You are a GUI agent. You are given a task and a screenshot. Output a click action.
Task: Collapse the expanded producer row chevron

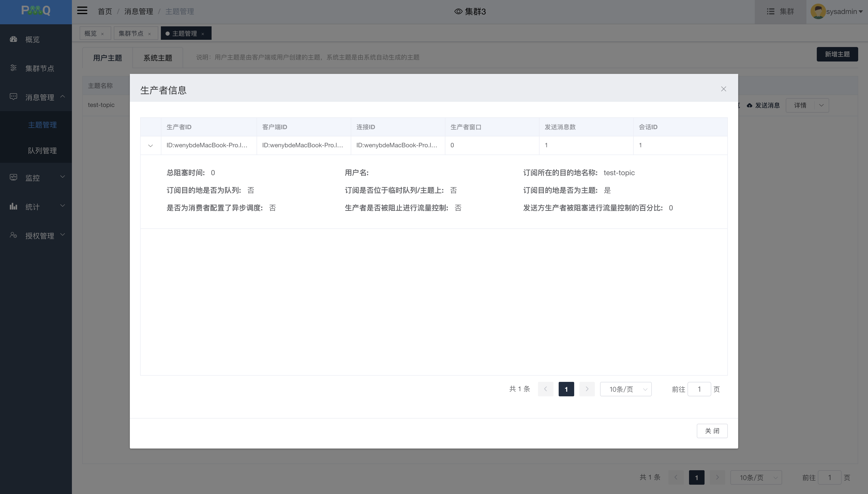click(x=151, y=145)
